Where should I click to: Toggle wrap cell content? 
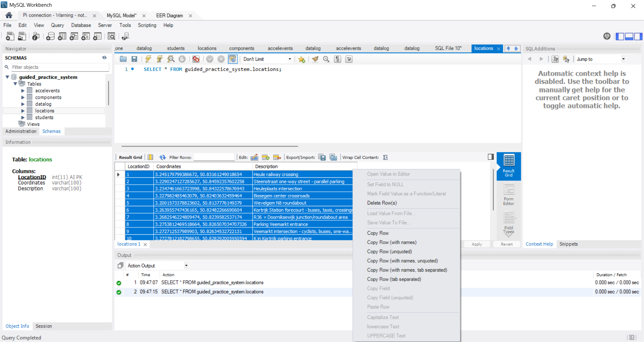pos(385,157)
